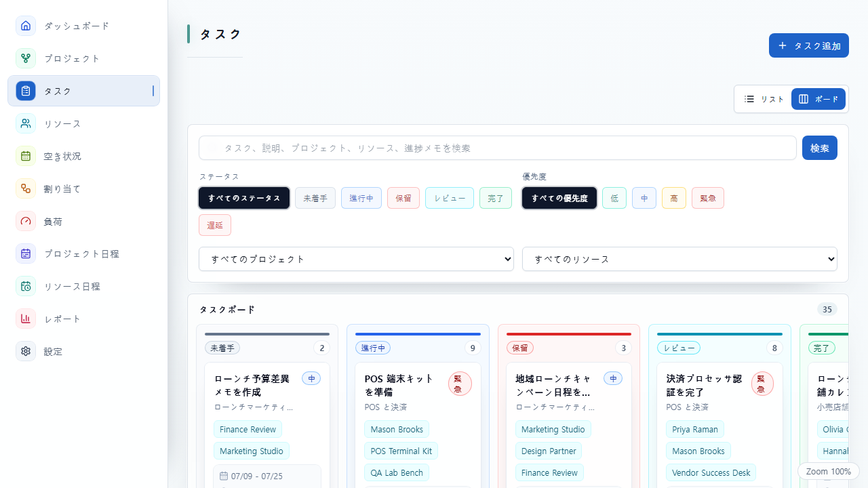868x488 pixels.
Task: Click the プロジェクト sidebar icon
Action: (26, 58)
